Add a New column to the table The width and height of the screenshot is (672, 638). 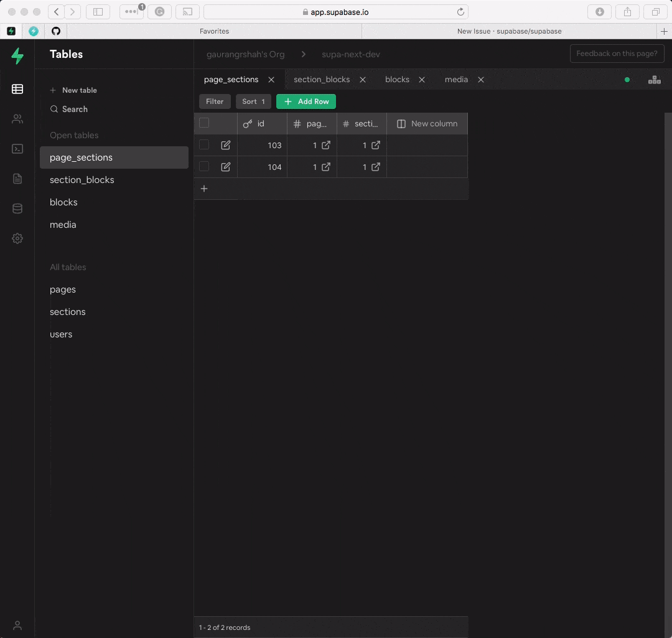tap(427, 123)
